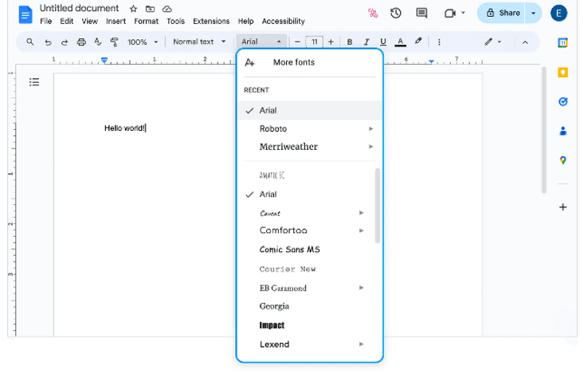Toggle underline formatting
Image resolution: width=588 pixels, height=374 pixels.
point(383,42)
